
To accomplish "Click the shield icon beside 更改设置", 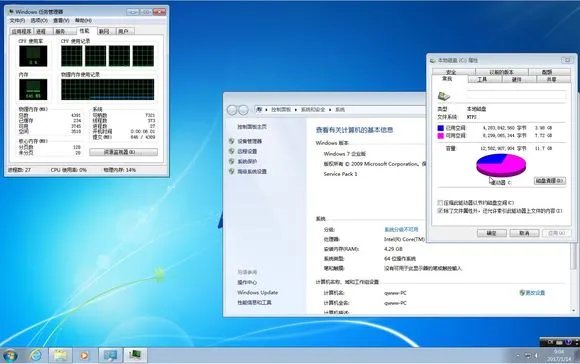I will coord(522,293).
